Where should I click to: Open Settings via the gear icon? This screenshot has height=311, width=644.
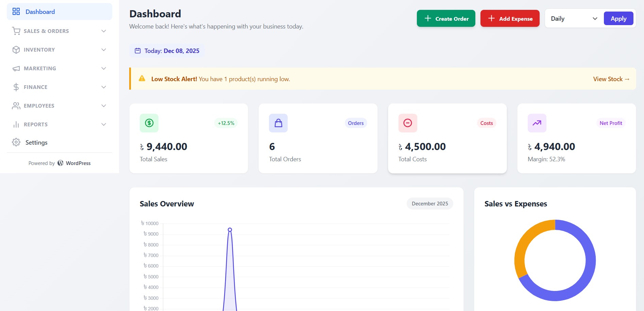(16, 142)
